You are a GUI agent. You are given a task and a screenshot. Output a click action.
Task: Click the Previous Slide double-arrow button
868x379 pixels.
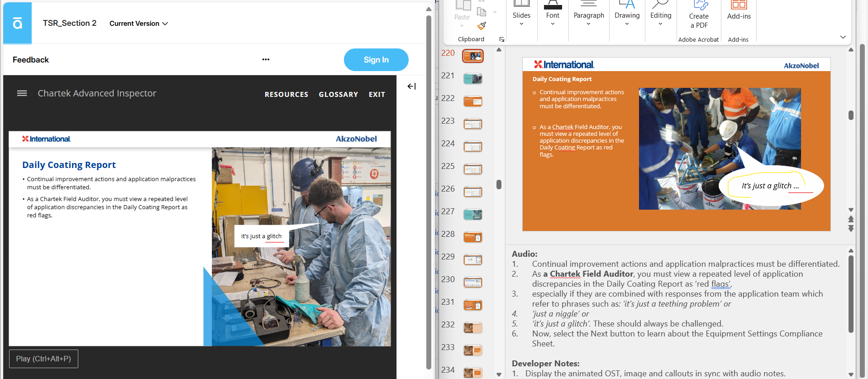click(851, 219)
